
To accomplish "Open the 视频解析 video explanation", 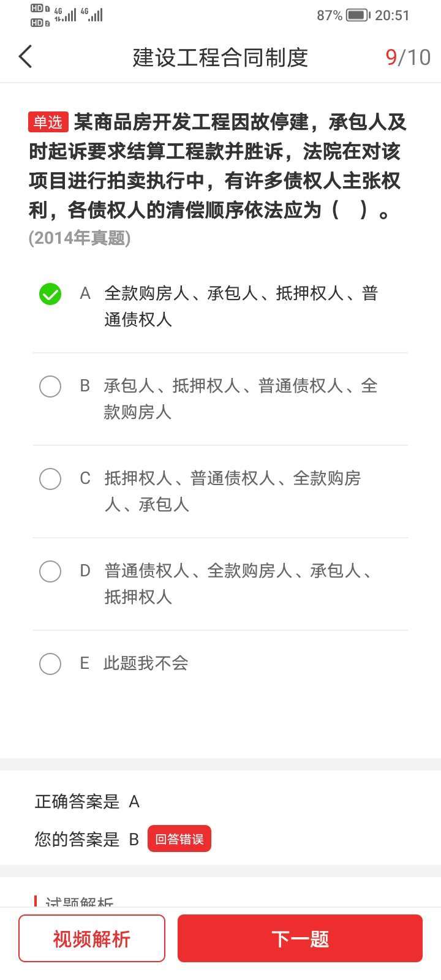I will pyautogui.click(x=92, y=938).
